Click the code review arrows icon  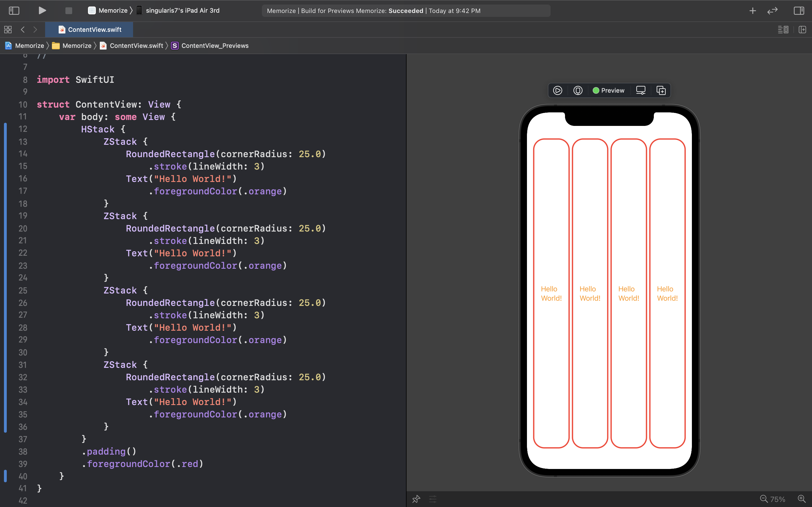(773, 10)
